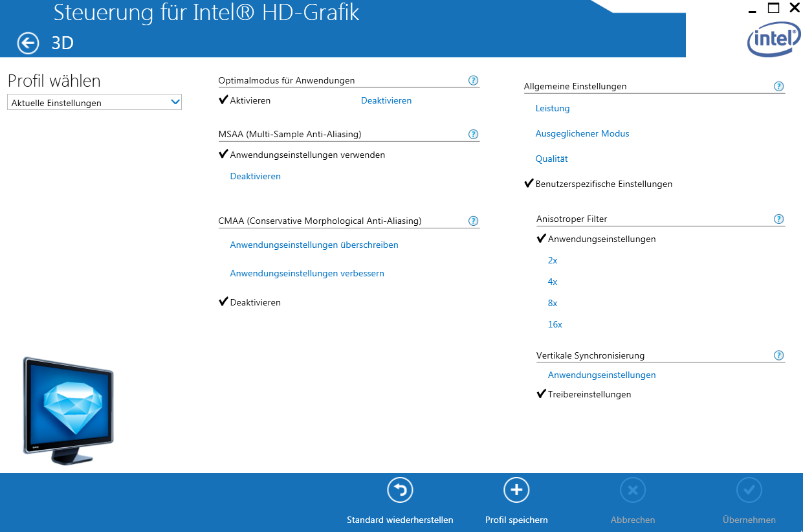Click the Standard wiederherstellen restore icon
Image resolution: width=803 pixels, height=532 pixels.
[400, 490]
